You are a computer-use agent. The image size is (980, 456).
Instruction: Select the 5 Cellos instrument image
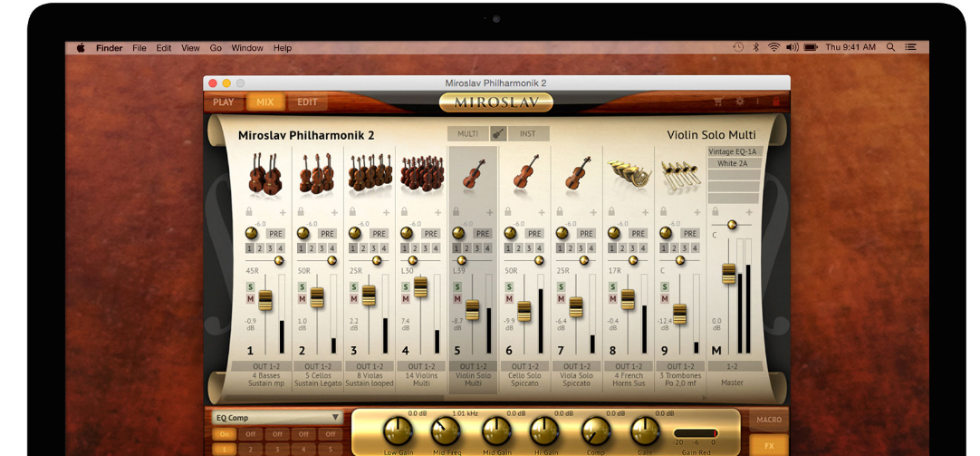pyautogui.click(x=317, y=173)
